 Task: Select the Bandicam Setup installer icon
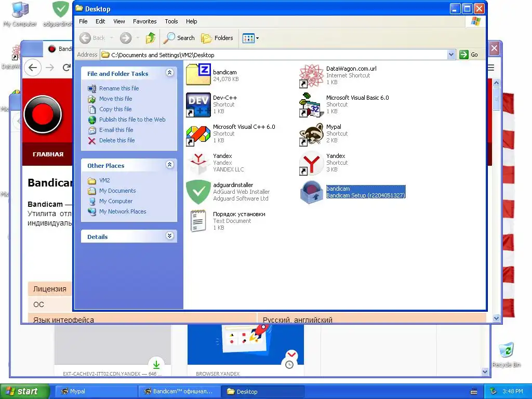tap(312, 192)
